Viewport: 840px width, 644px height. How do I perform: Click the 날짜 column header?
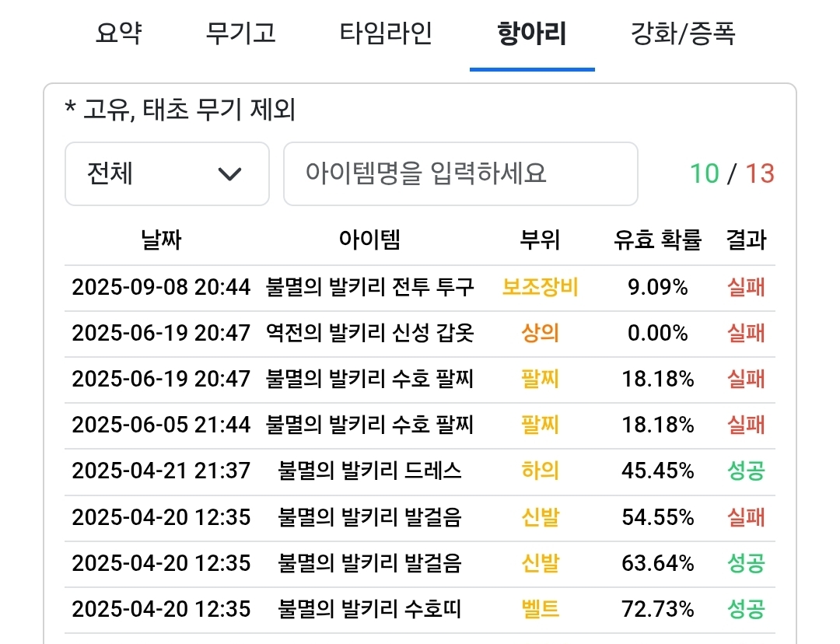161,240
